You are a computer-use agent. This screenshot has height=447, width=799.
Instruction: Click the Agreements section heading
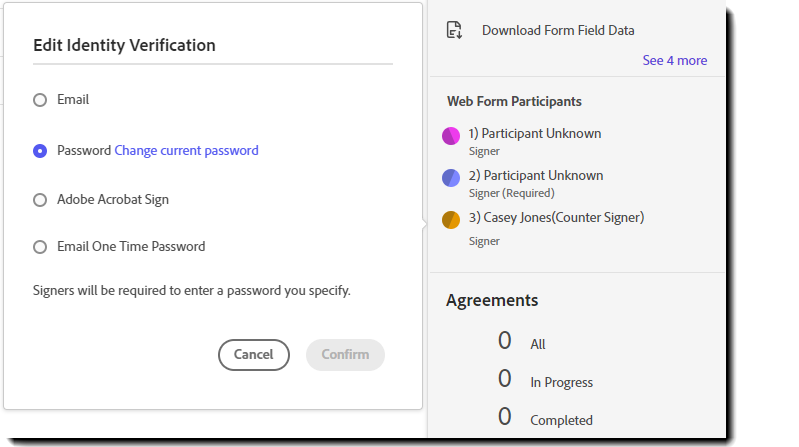click(x=492, y=300)
